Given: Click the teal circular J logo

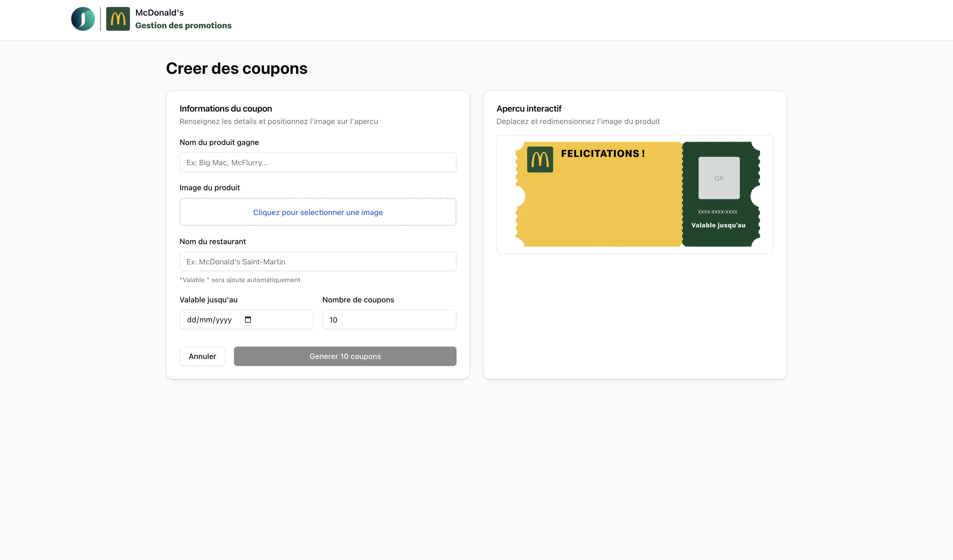Looking at the screenshot, I should click(x=83, y=19).
